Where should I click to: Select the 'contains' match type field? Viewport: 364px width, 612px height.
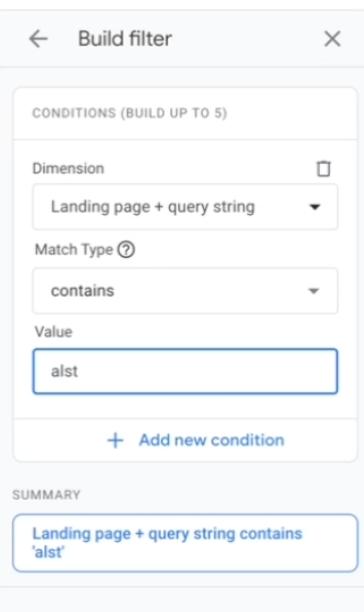click(185, 291)
